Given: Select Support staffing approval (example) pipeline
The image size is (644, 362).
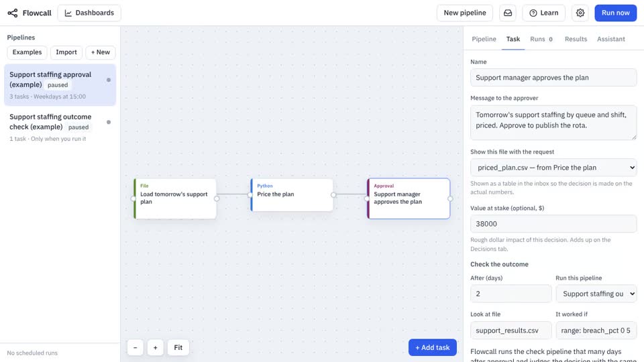Looking at the screenshot, I should pyautogui.click(x=60, y=85).
